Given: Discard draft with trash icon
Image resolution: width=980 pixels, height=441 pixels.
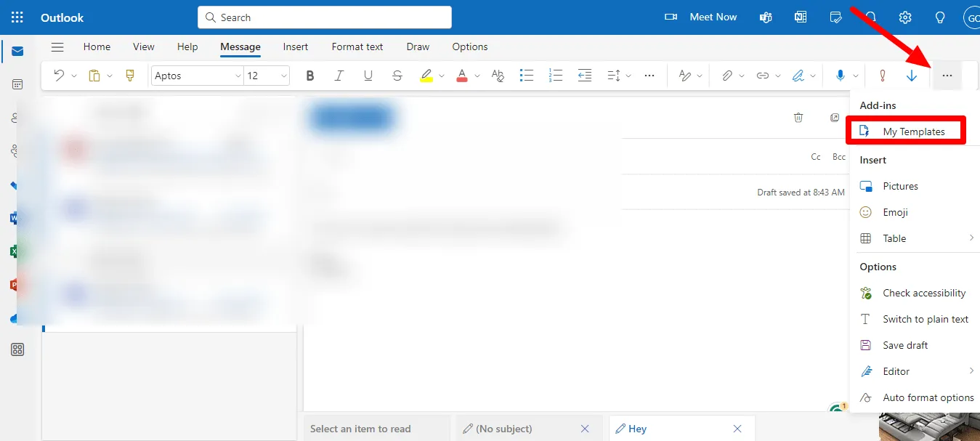Looking at the screenshot, I should [798, 118].
